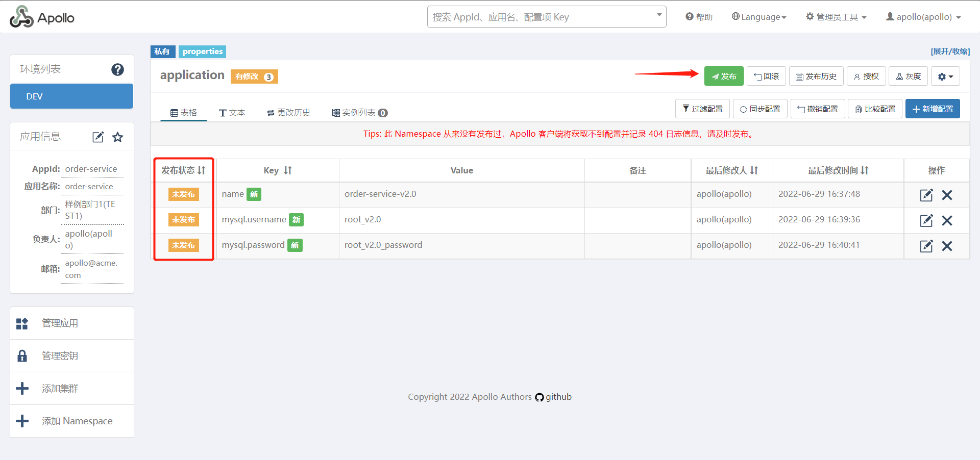Delete the mysql.password config row

[947, 246]
